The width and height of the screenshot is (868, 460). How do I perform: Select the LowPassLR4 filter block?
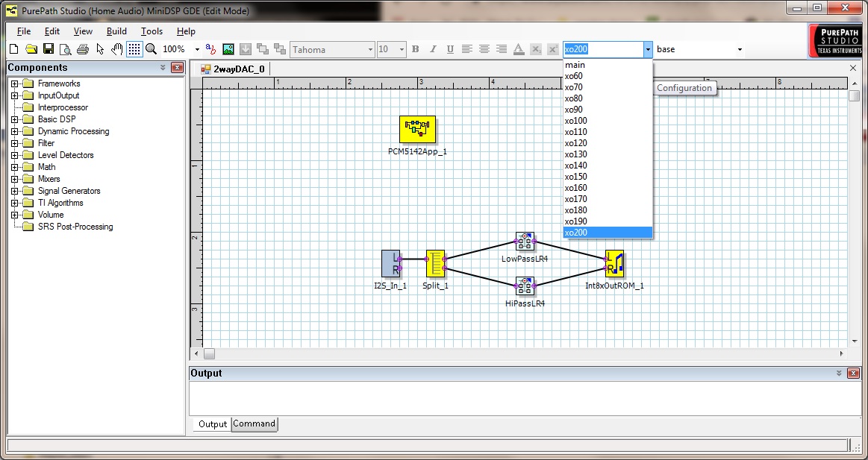pyautogui.click(x=525, y=242)
